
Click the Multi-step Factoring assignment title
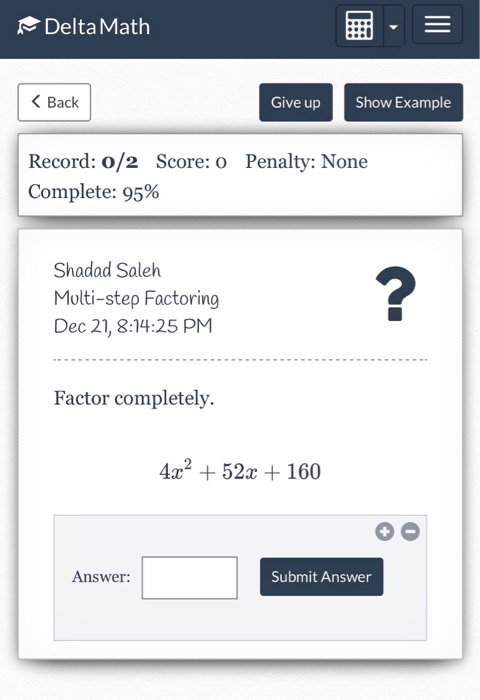pyautogui.click(x=136, y=299)
